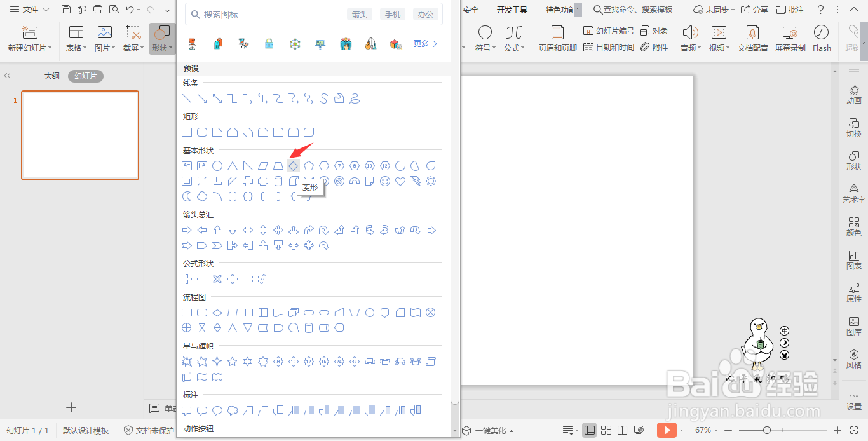This screenshot has width=868, height=441.
Task: Pick the flowchart hourglass collate shape
Action: tap(202, 328)
